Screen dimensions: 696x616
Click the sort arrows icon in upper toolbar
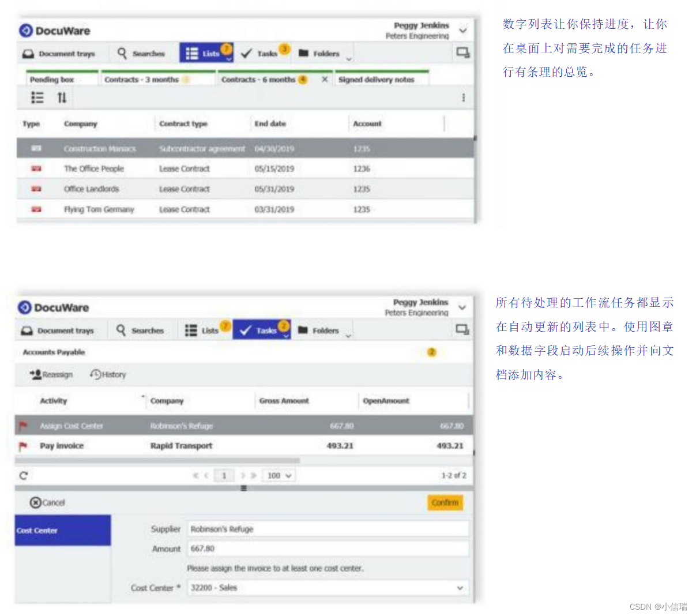[62, 97]
